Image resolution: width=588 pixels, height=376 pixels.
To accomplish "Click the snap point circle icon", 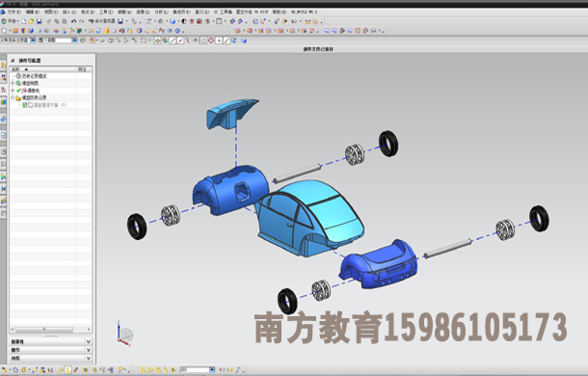I will pos(203,40).
